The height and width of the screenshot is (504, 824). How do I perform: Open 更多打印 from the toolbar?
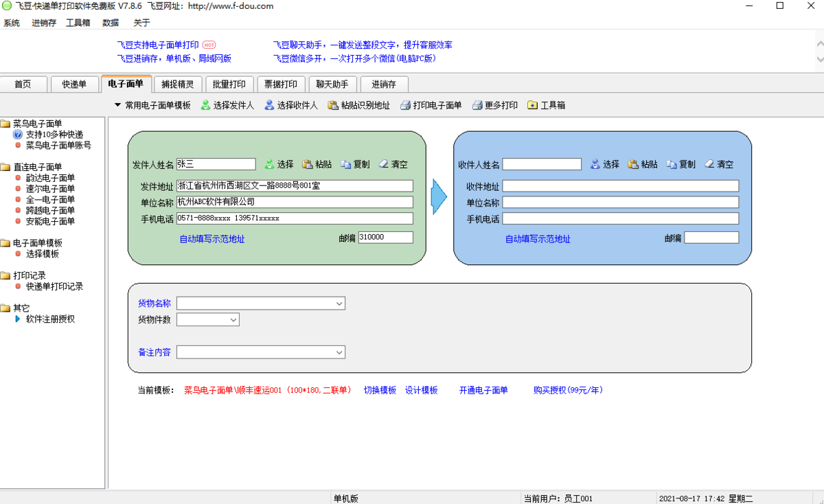(477, 106)
